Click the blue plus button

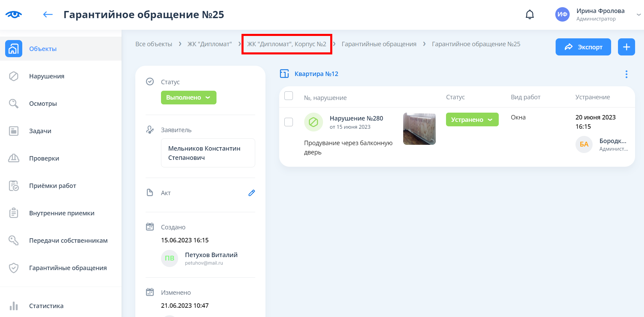(x=626, y=47)
